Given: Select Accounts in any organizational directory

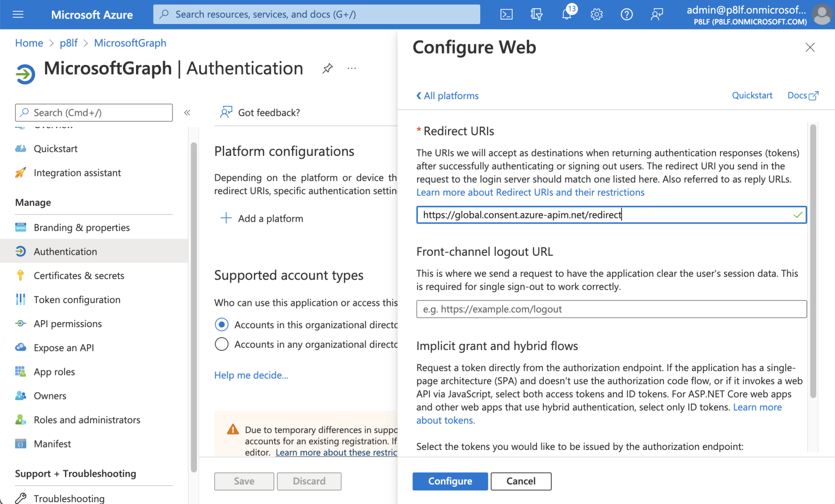Looking at the screenshot, I should click(221, 344).
